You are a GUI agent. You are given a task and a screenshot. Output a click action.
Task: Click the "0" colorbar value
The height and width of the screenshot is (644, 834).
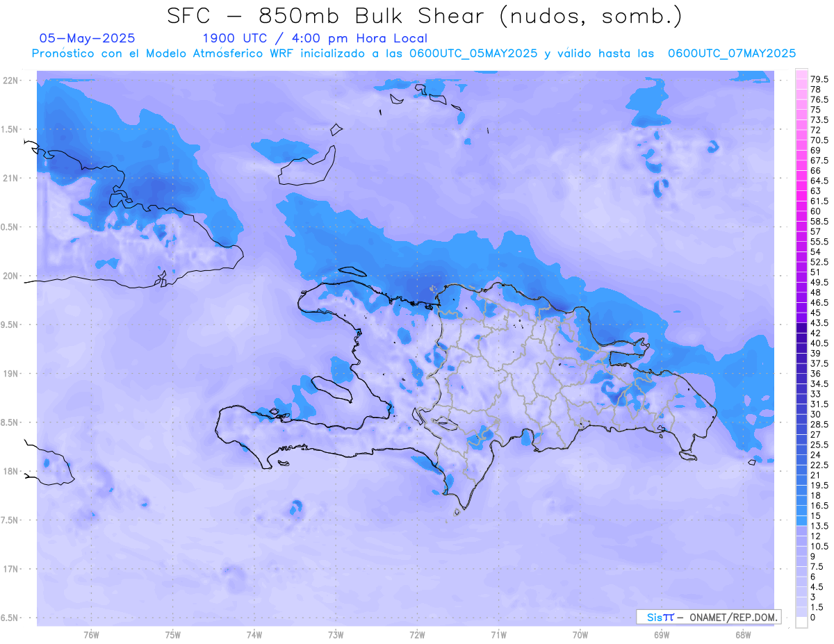pos(813,618)
